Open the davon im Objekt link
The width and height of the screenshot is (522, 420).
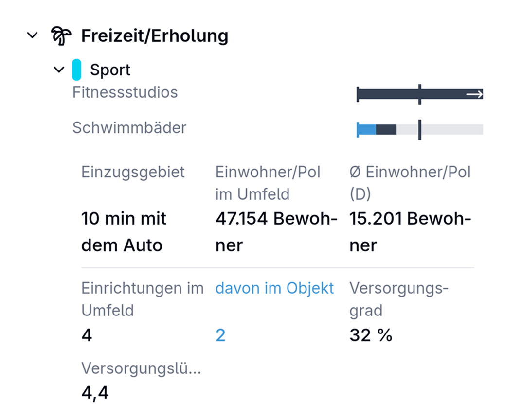(274, 288)
